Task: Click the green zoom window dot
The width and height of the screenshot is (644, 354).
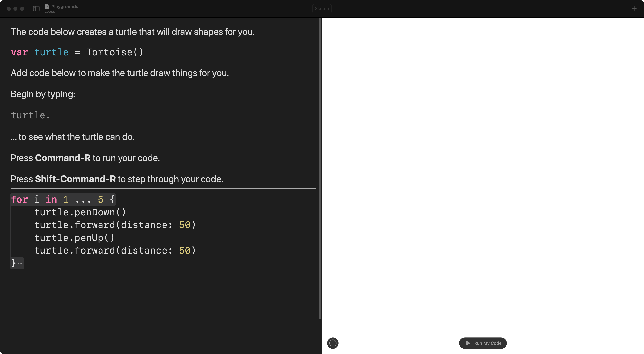Action: coord(22,9)
